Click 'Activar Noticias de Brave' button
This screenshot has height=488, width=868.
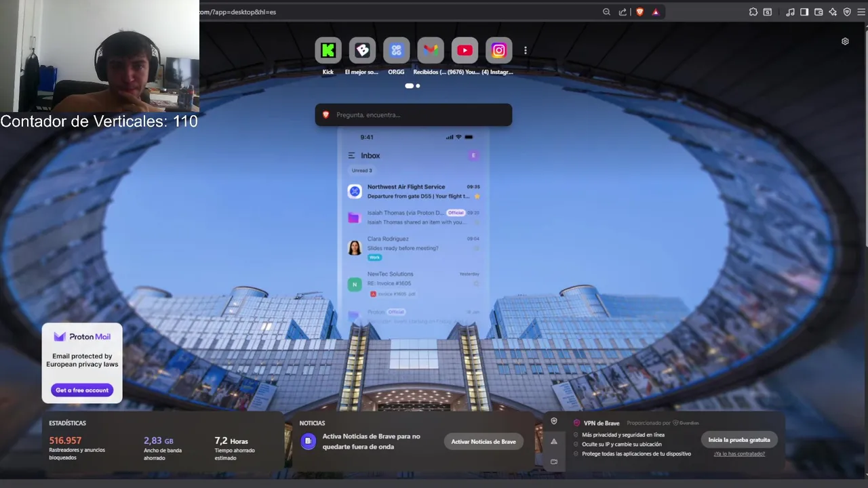click(x=484, y=441)
